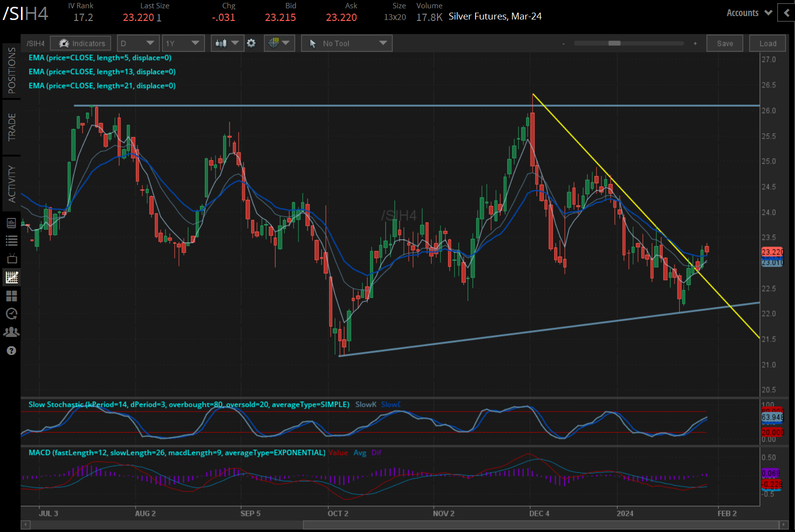This screenshot has height=532, width=795.
Task: Click the TV media icon in sidebar
Action: tap(12, 258)
